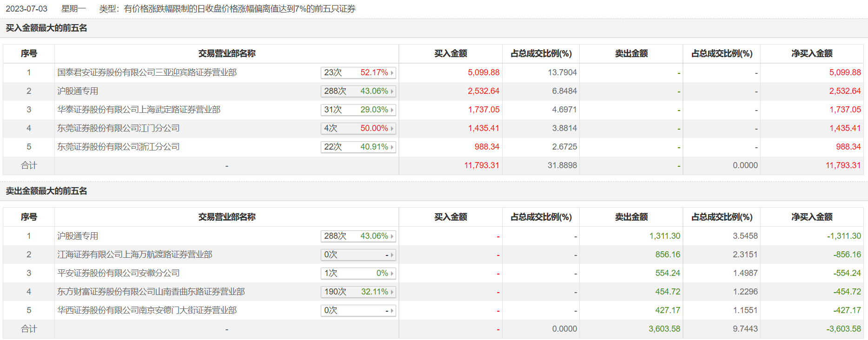Expand 国泰君安三亚迎宾路 23次 52.17% stats box
The image size is (868, 340).
(x=358, y=72)
